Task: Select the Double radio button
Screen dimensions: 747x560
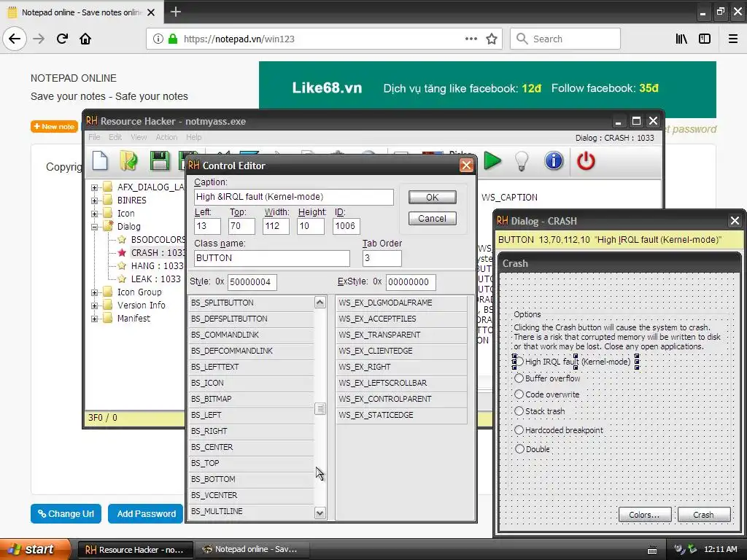Action: pos(519,448)
